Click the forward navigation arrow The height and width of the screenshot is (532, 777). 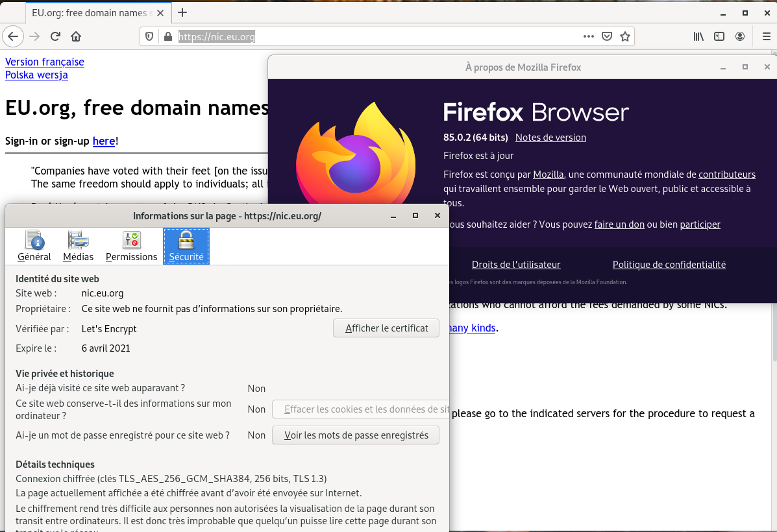pos(34,36)
